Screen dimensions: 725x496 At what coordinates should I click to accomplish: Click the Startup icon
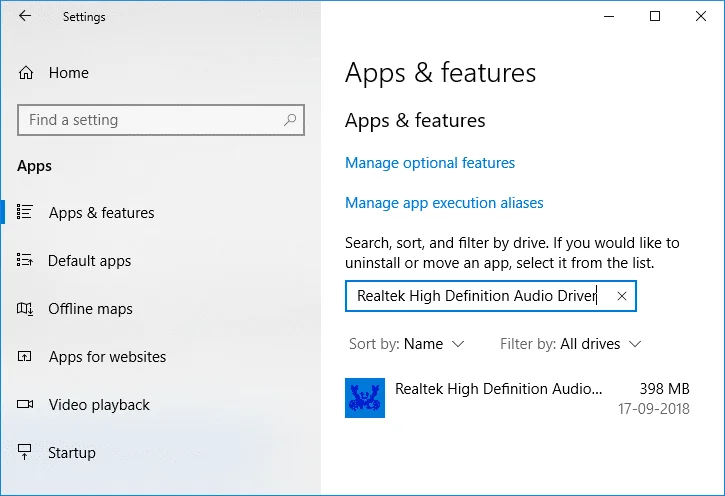(25, 452)
